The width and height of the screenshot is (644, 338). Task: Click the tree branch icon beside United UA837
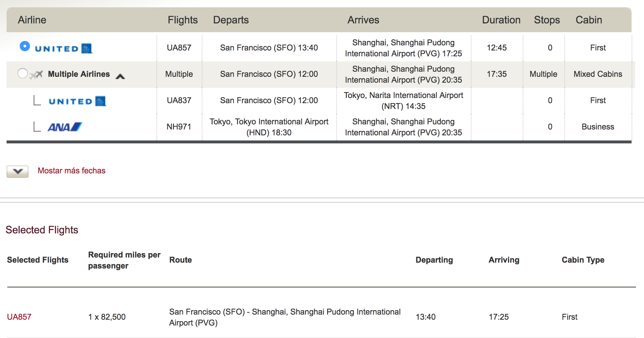[x=37, y=100]
